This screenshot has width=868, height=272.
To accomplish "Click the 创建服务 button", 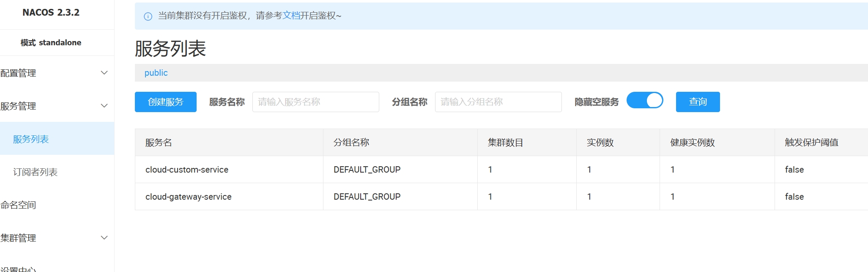I will pos(165,102).
